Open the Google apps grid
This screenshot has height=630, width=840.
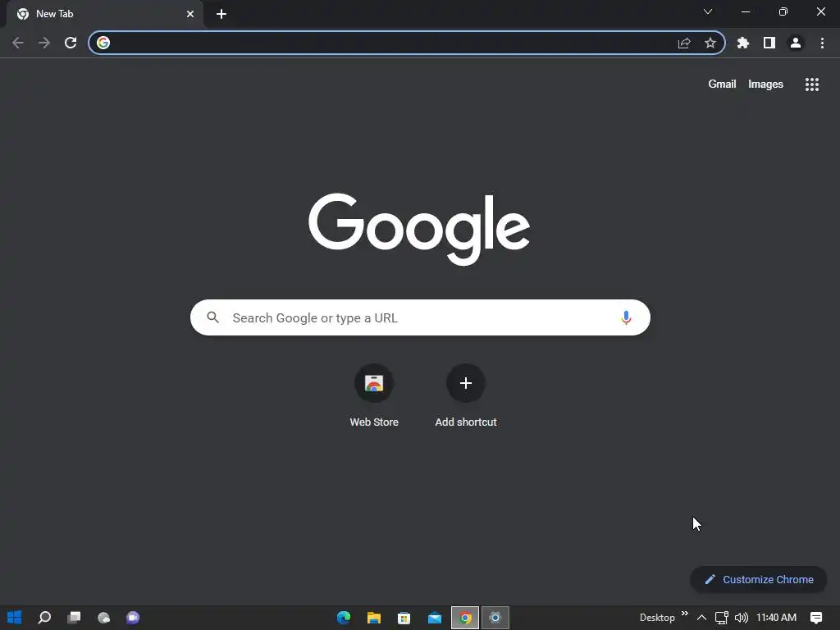click(812, 84)
